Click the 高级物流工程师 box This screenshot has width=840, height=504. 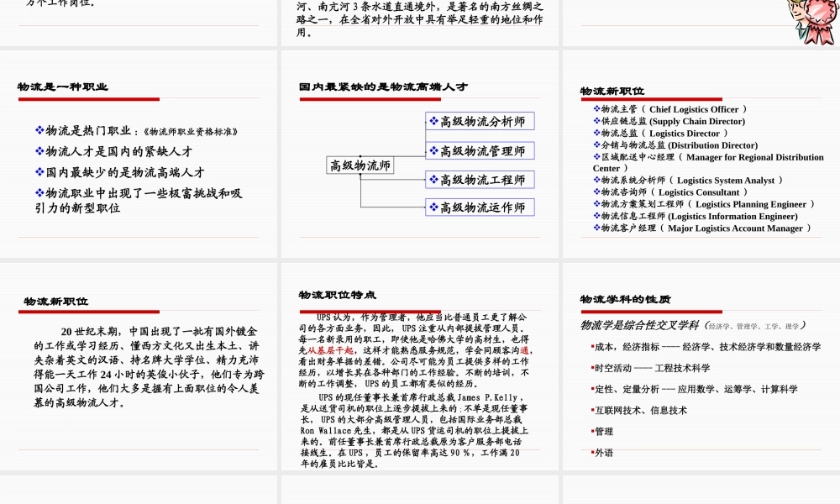point(480,180)
